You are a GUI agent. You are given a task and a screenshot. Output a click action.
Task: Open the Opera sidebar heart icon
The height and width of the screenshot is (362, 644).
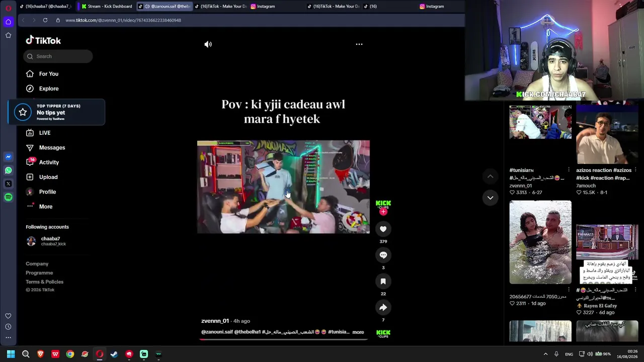[8, 316]
